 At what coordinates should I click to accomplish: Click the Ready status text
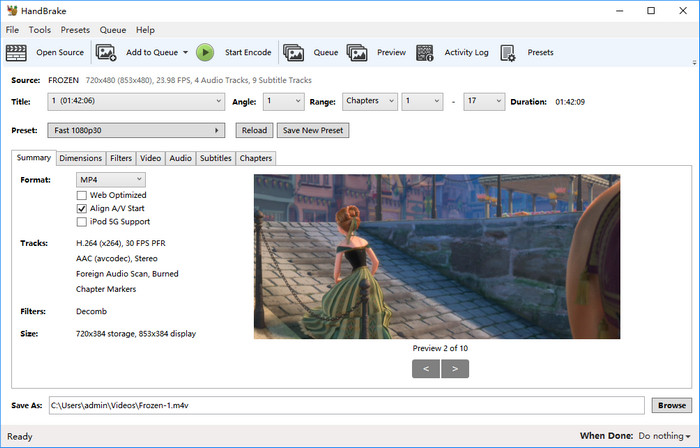click(x=20, y=436)
